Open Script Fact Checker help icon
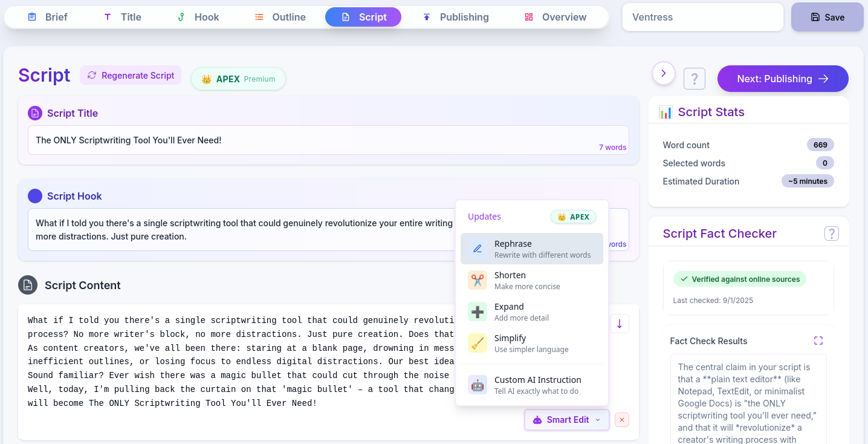 [832, 233]
